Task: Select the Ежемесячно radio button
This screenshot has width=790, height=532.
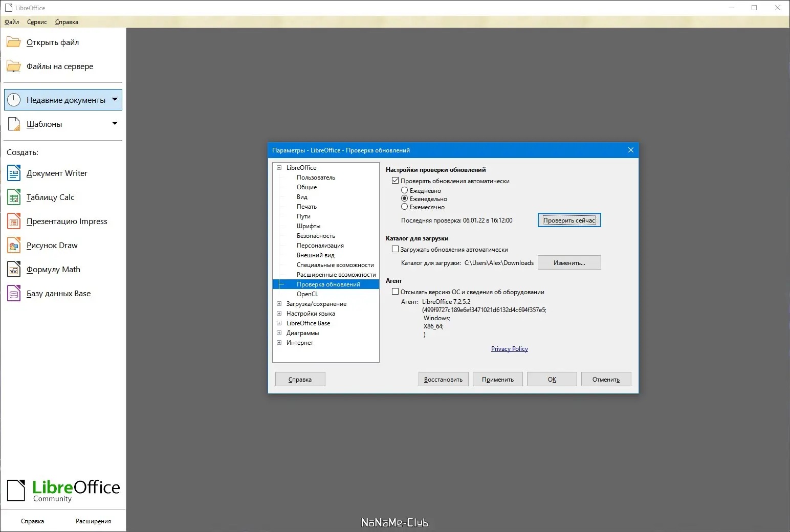Action: pyautogui.click(x=405, y=207)
